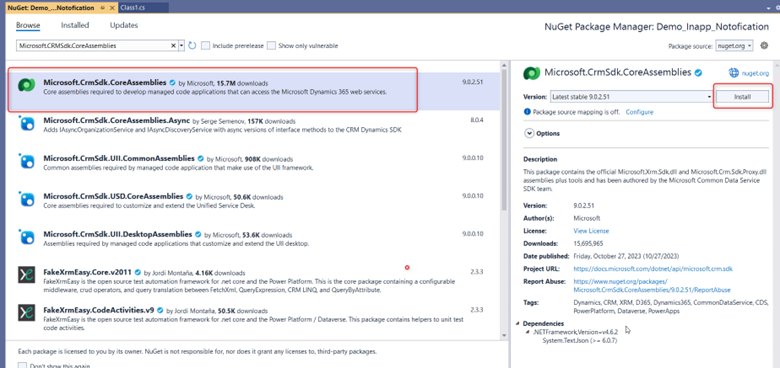Click verified badge beside USD.CoreAssemblies
The height and width of the screenshot is (368, 780).
pos(189,196)
